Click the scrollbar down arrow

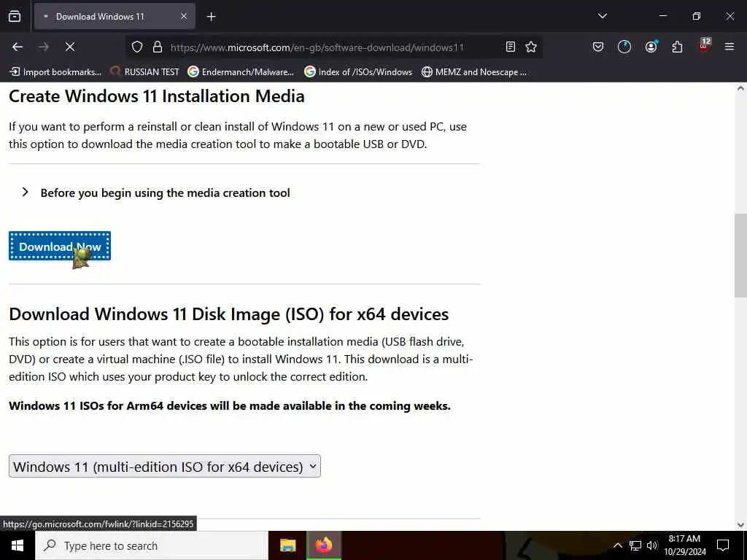tap(740, 525)
